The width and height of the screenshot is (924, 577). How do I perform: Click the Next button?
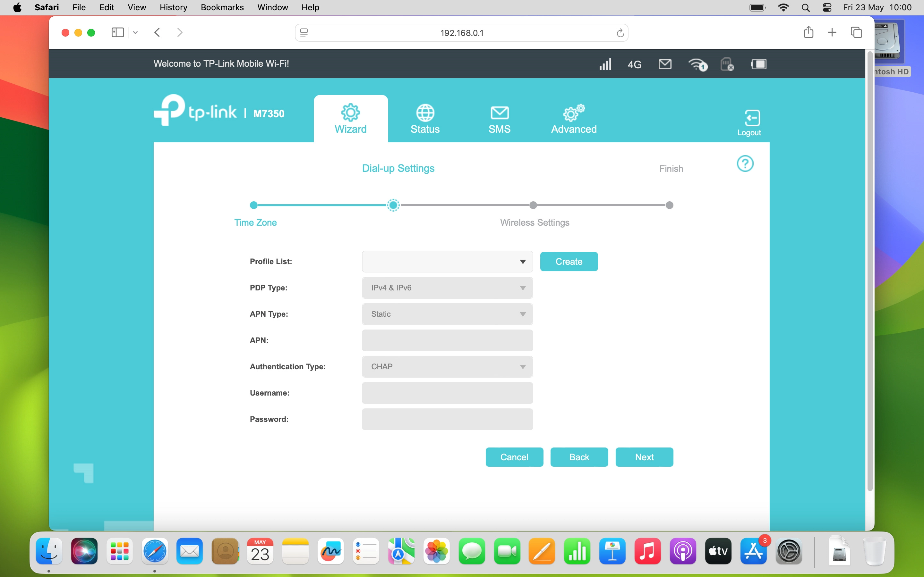[644, 457]
